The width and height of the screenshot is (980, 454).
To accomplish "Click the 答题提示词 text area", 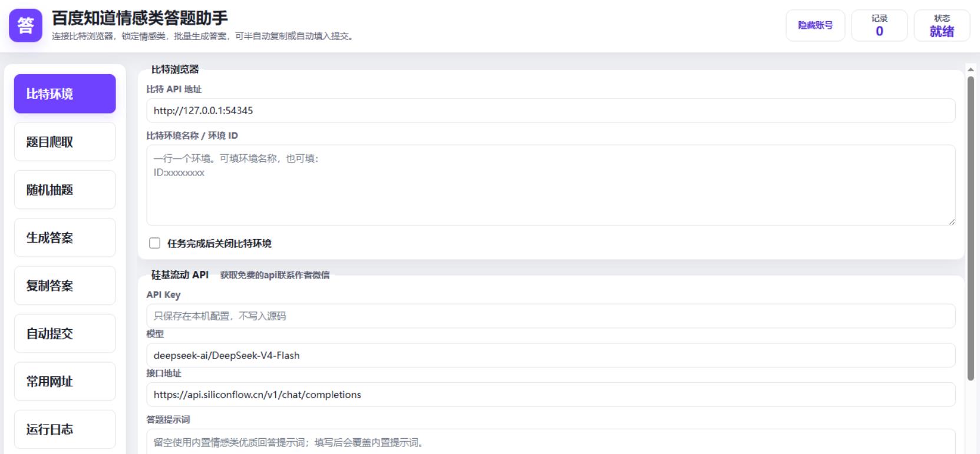I will pyautogui.click(x=551, y=442).
